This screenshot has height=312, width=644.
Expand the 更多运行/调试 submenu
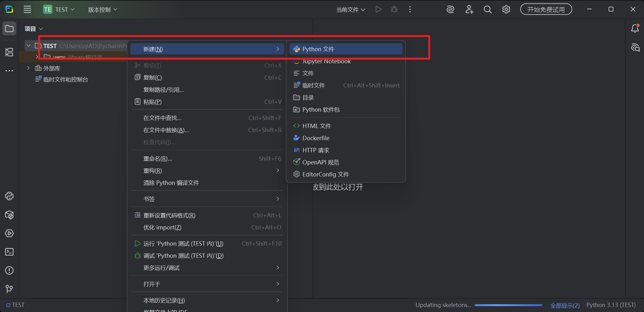tap(207, 268)
